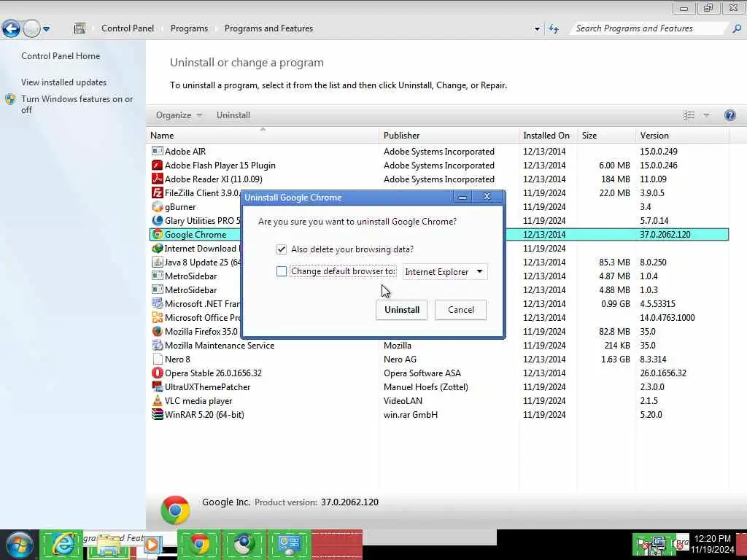
Task: Click the Adobe AIR program icon
Action: [158, 151]
